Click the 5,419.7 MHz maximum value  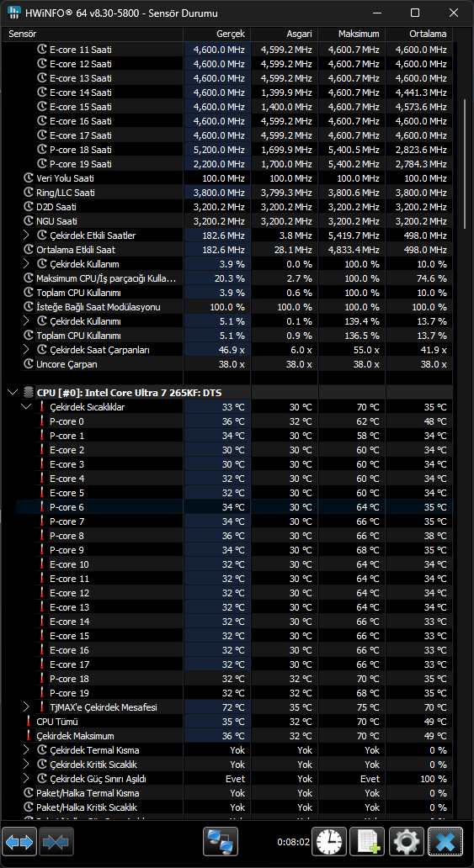354,236
